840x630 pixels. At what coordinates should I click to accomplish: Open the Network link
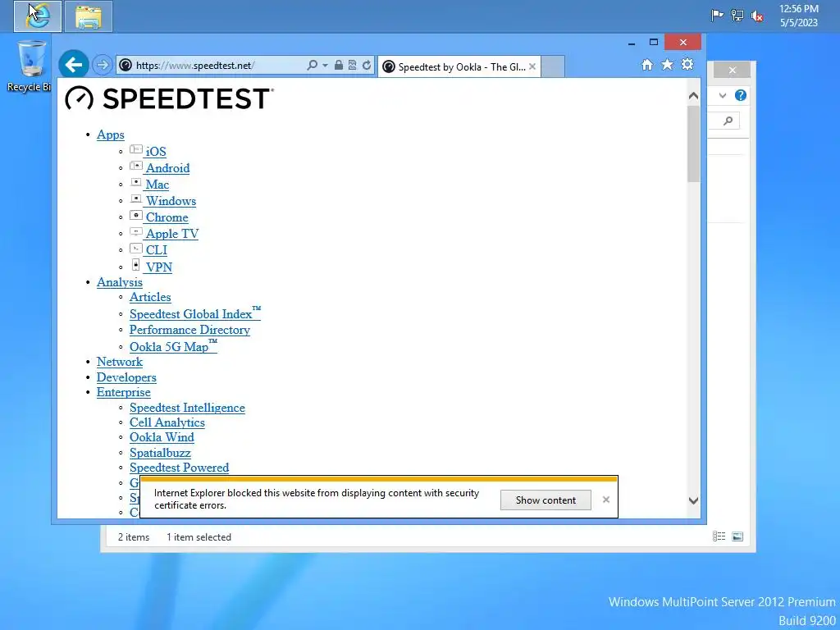pyautogui.click(x=120, y=362)
